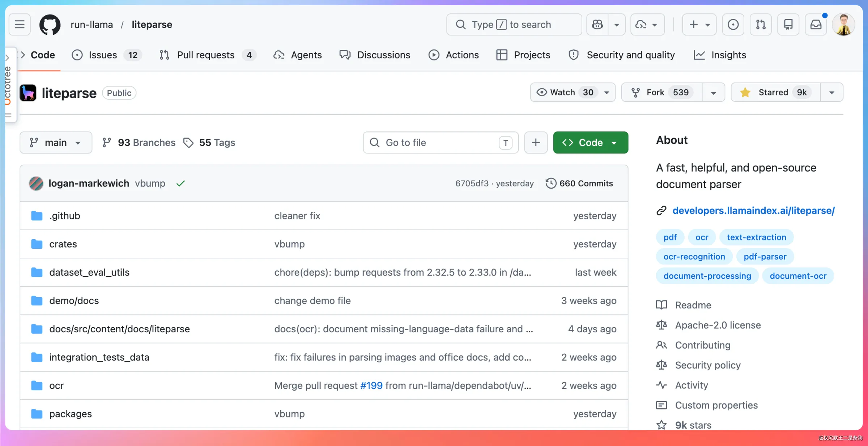Open the notifications inbox
Screen dimensions: 868x446
pos(816,25)
